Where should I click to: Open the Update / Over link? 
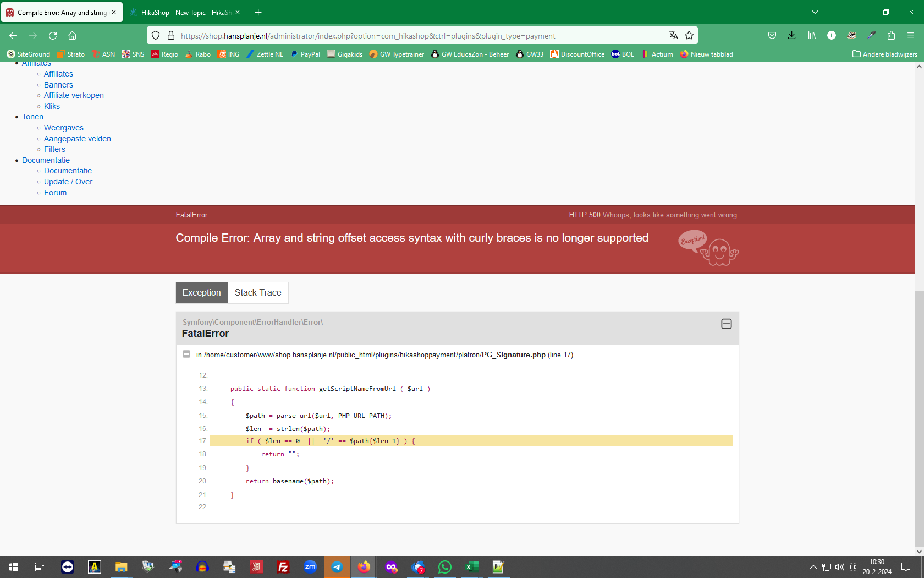click(x=68, y=182)
